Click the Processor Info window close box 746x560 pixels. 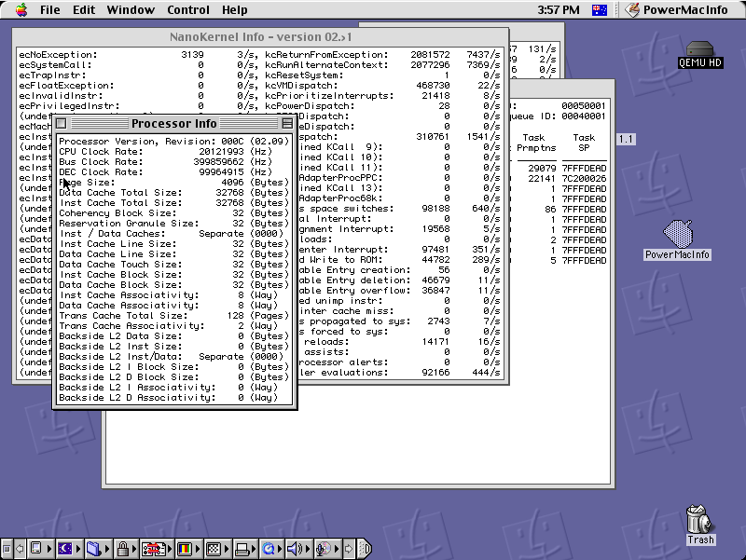point(62,124)
